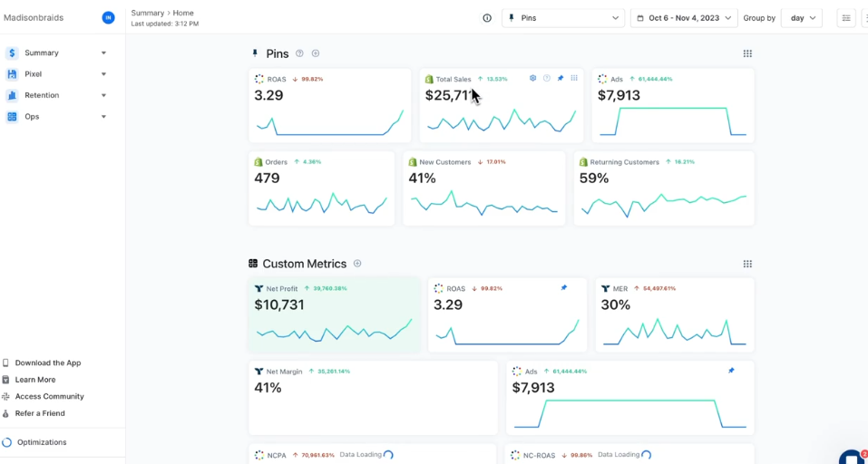Click the Summary dollar icon in sidebar
The width and height of the screenshot is (868, 464).
point(12,53)
